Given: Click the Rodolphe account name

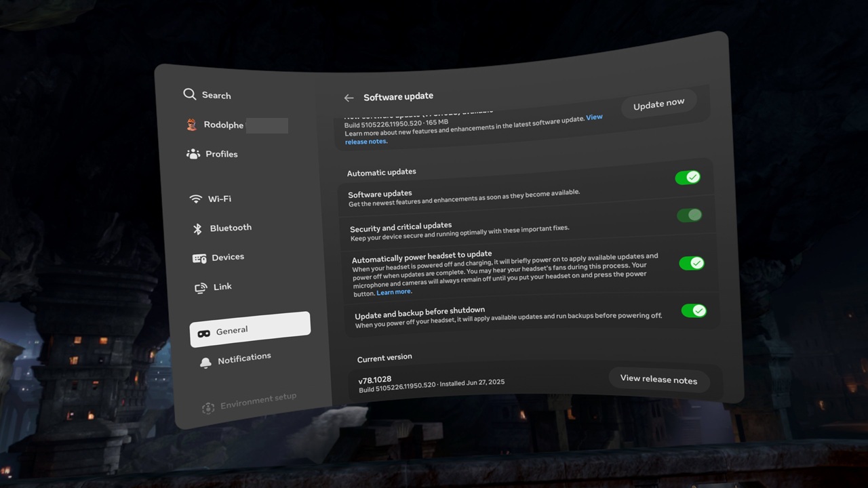Looking at the screenshot, I should coord(224,125).
